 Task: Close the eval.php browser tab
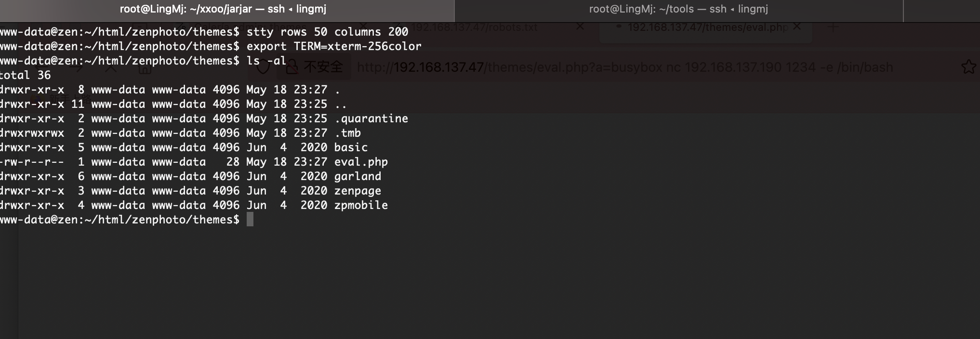797,26
